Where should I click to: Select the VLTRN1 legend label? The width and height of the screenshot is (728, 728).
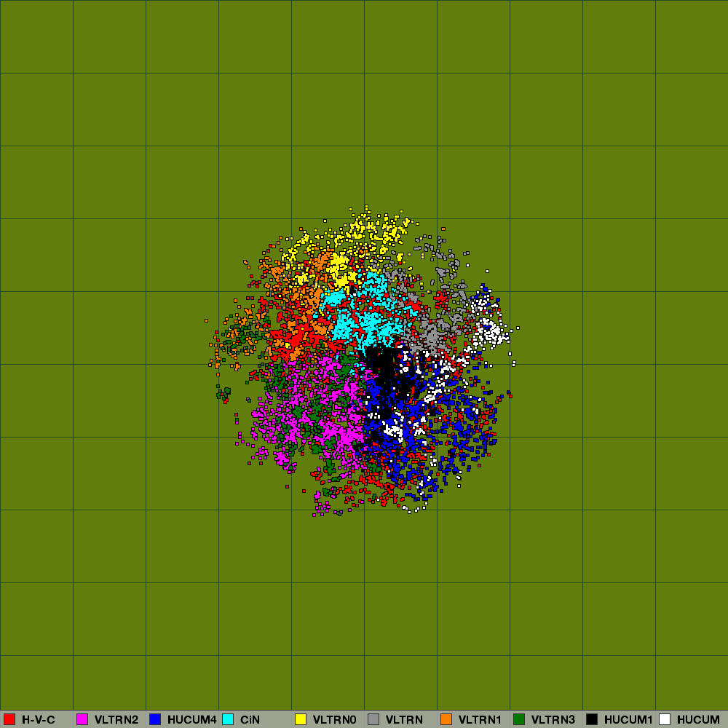point(480,720)
